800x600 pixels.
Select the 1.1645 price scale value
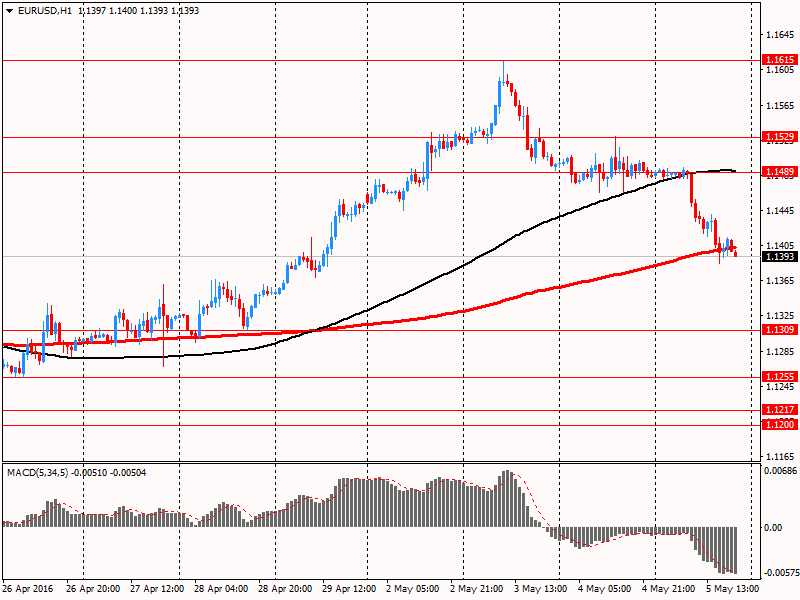(780, 35)
